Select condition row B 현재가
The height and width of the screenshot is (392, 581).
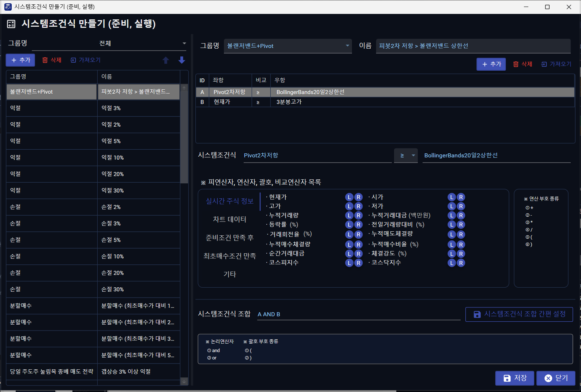tap(385, 102)
